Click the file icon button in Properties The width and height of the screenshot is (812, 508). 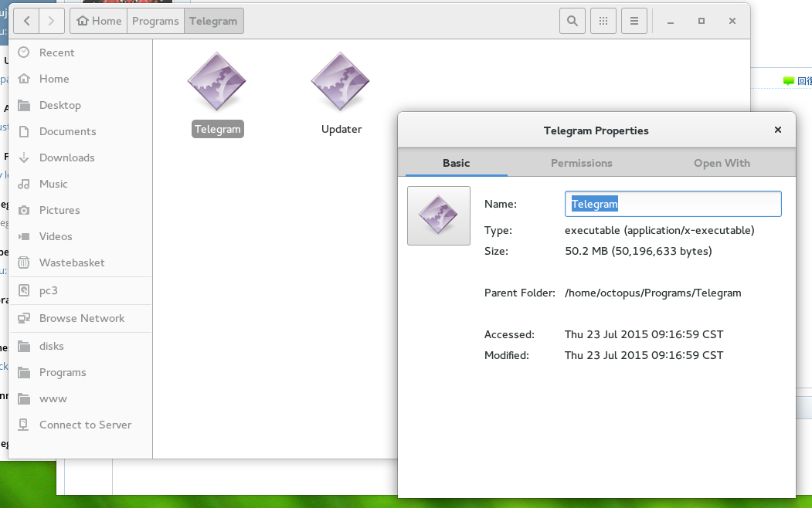(439, 215)
